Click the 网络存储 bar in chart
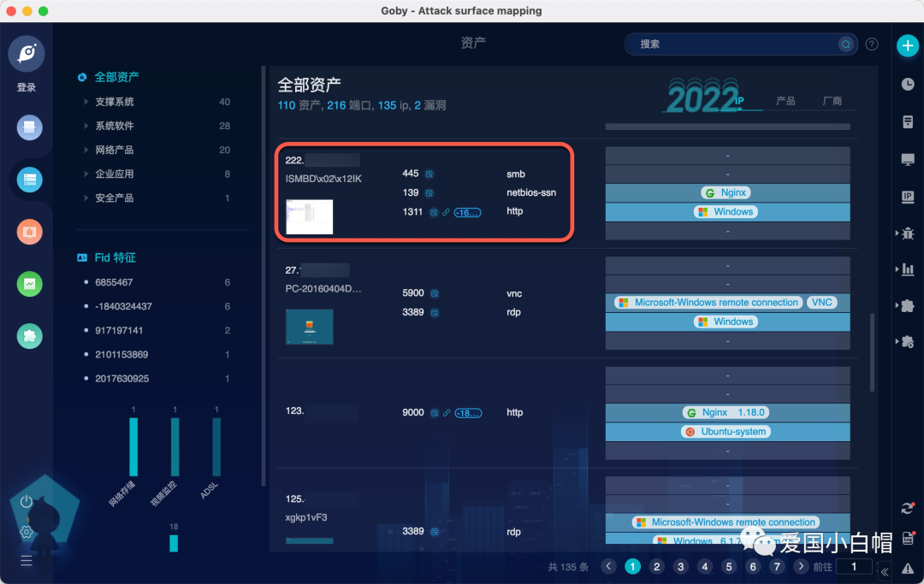924x584 pixels. tap(133, 447)
